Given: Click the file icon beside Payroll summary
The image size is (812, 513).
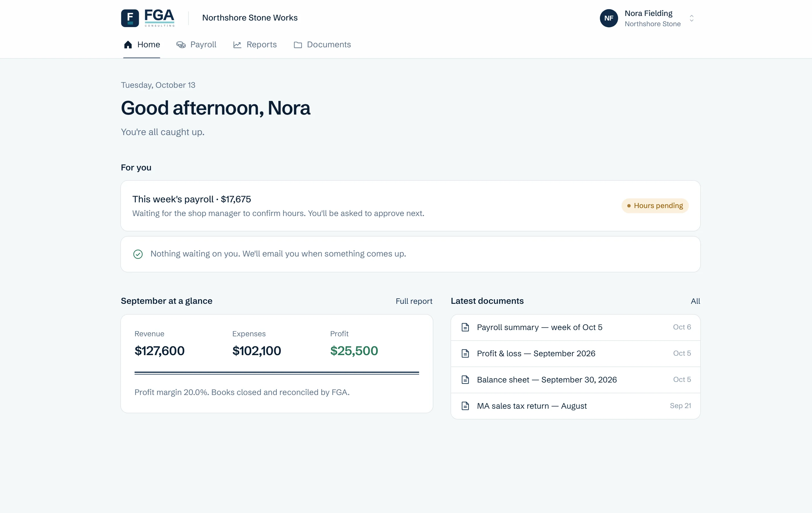Looking at the screenshot, I should [x=465, y=327].
